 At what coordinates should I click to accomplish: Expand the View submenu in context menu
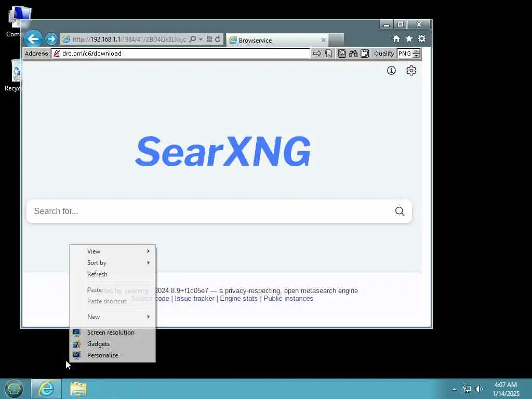point(112,251)
